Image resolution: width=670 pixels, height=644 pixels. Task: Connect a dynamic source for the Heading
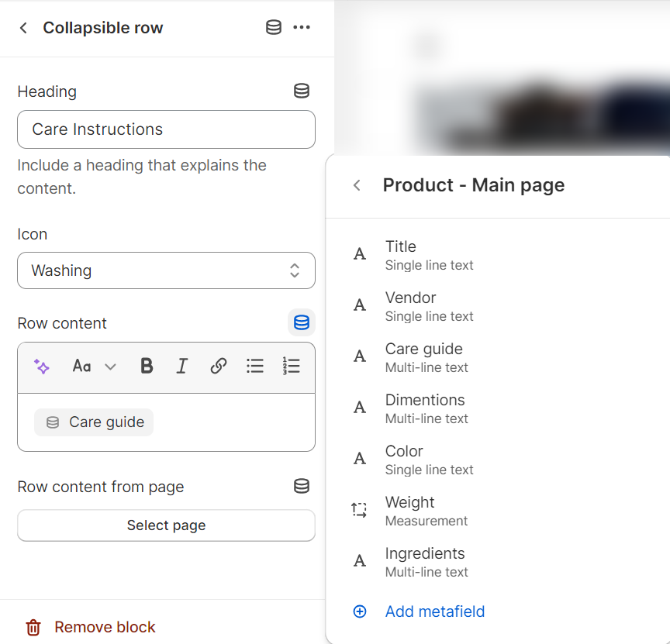click(301, 91)
